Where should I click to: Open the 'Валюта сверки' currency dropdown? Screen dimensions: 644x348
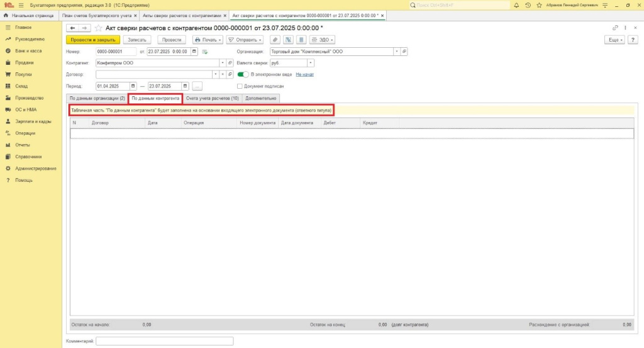point(311,63)
